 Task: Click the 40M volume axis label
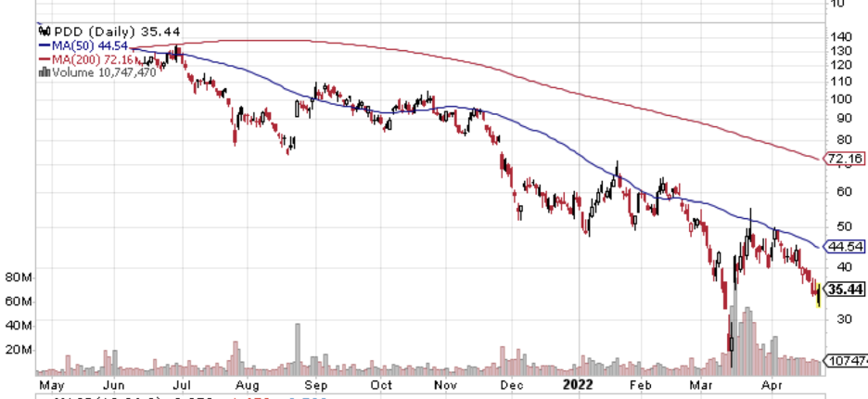click(x=19, y=326)
